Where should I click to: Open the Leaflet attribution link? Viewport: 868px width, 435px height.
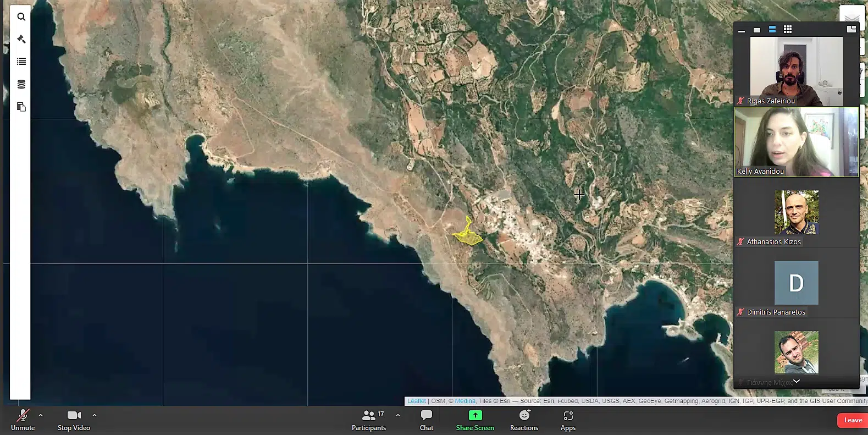tap(416, 401)
